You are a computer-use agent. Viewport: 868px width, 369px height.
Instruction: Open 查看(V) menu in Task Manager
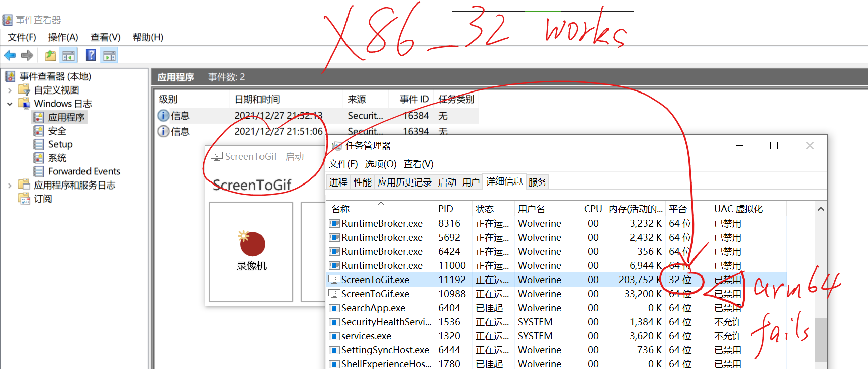[419, 164]
